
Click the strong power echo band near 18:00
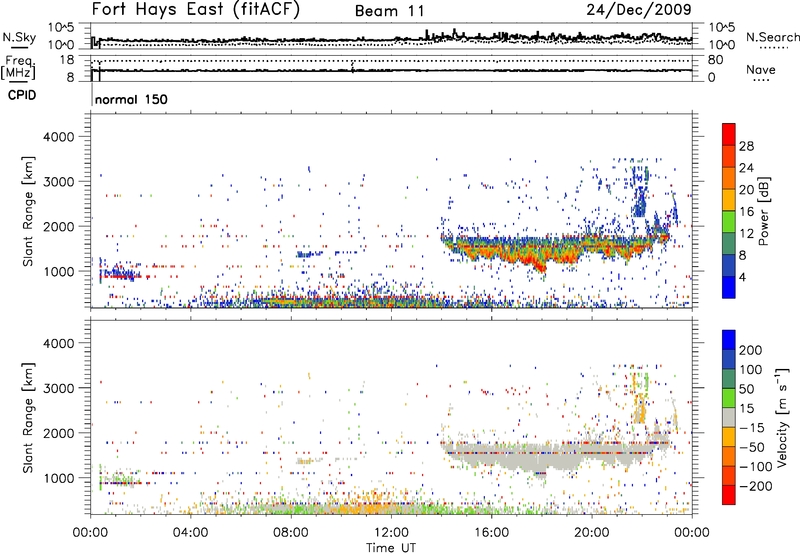[x=541, y=255]
